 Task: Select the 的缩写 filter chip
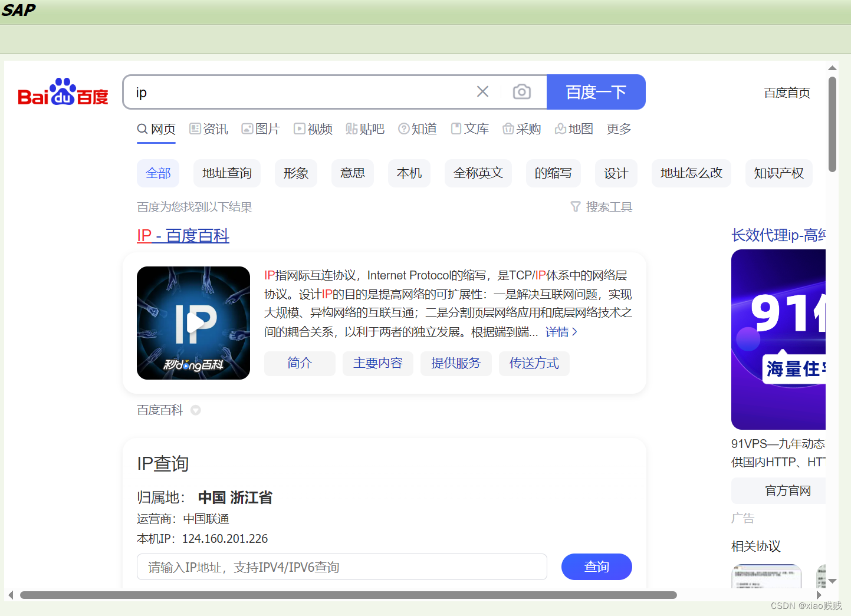pyautogui.click(x=553, y=173)
